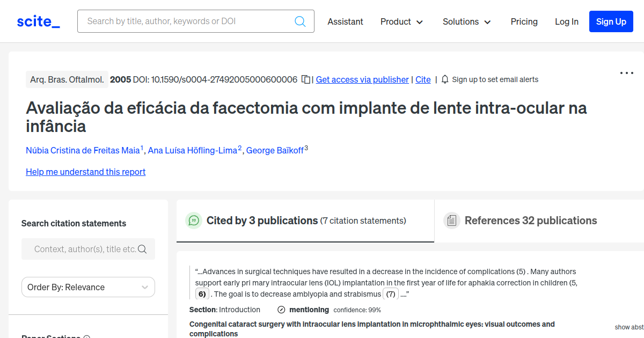The width and height of the screenshot is (644, 338).
Task: Open the Assistant menu item
Action: (345, 21)
